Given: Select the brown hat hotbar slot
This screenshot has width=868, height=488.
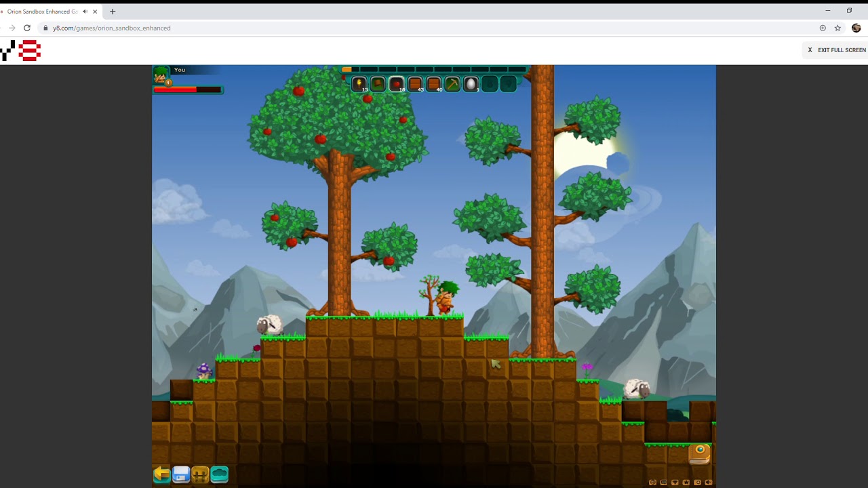Looking at the screenshot, I should pyautogui.click(x=378, y=84).
